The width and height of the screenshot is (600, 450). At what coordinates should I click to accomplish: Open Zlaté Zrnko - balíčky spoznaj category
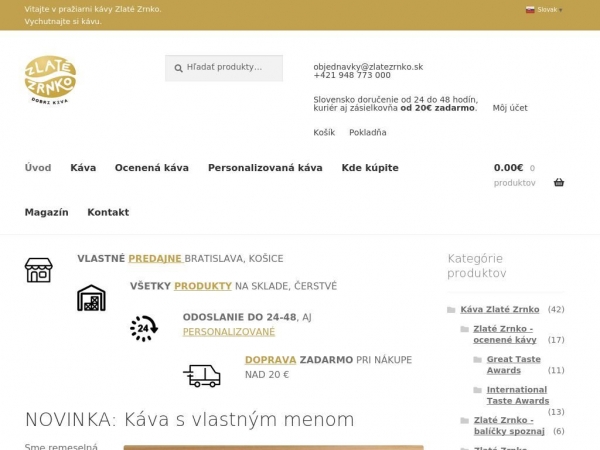[x=509, y=426]
